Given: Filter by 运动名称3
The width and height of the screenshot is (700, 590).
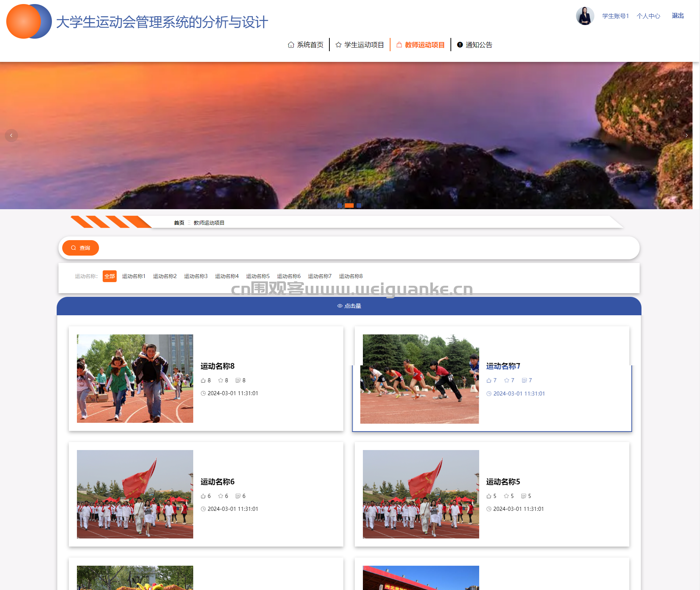Looking at the screenshot, I should [196, 276].
